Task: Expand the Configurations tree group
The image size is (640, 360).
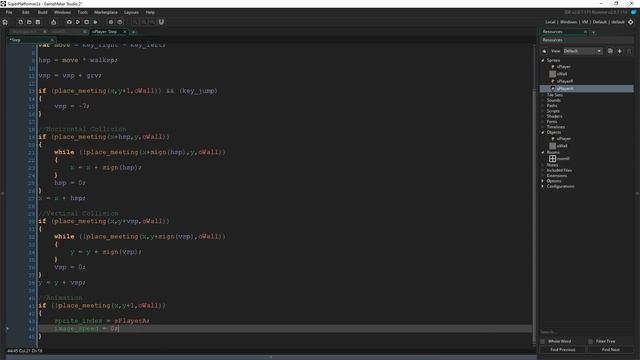Action: tap(543, 186)
